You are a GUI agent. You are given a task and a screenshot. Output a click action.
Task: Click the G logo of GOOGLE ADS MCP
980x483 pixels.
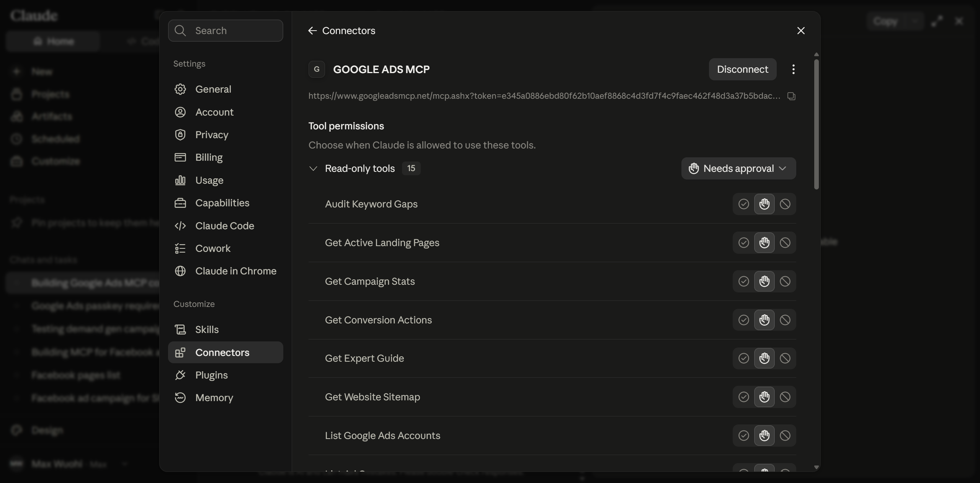pos(317,69)
